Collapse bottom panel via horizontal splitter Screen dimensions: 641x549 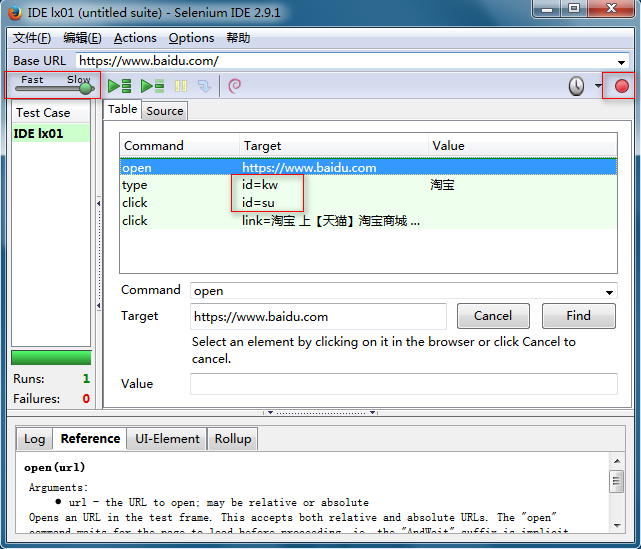click(x=320, y=412)
